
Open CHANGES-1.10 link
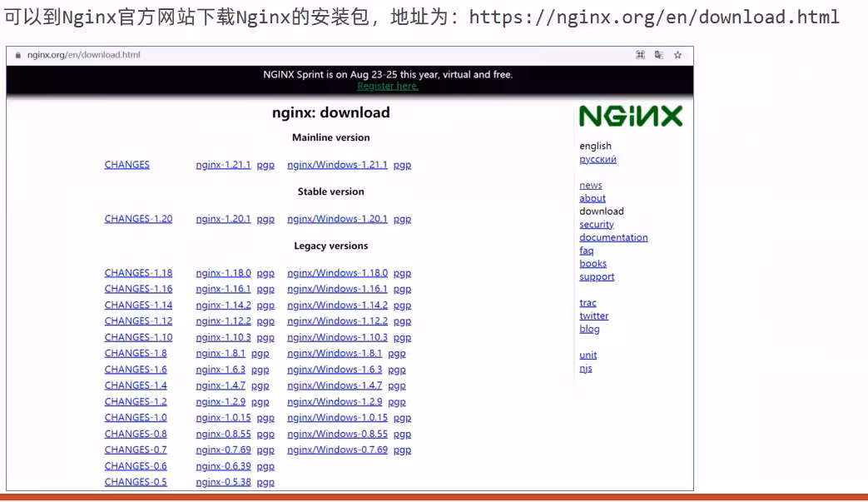(x=138, y=337)
